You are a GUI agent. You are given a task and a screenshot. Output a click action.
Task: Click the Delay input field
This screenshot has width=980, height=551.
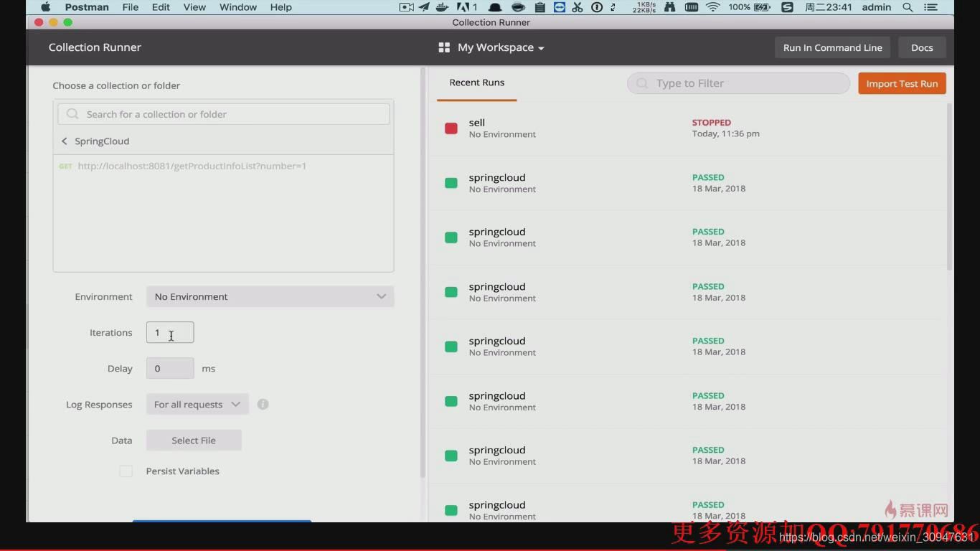coord(170,368)
